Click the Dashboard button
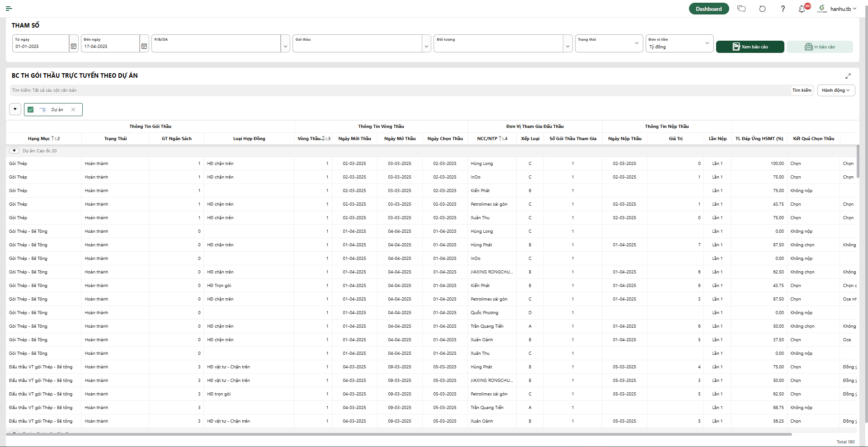Image resolution: width=868 pixels, height=447 pixels. click(708, 9)
